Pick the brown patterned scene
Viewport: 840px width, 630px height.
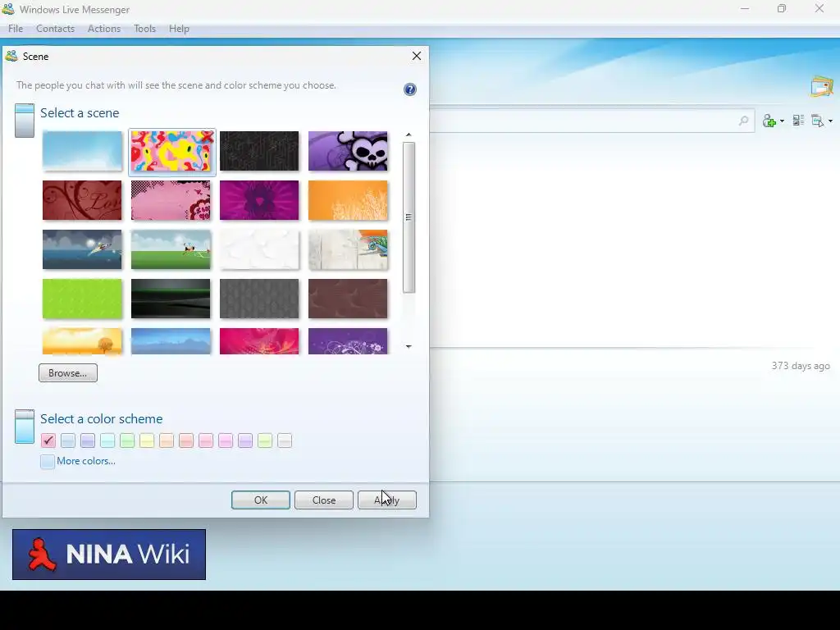(x=348, y=299)
